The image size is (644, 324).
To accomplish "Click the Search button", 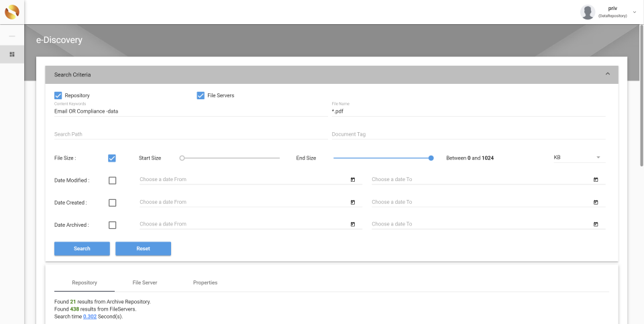I will tap(82, 248).
